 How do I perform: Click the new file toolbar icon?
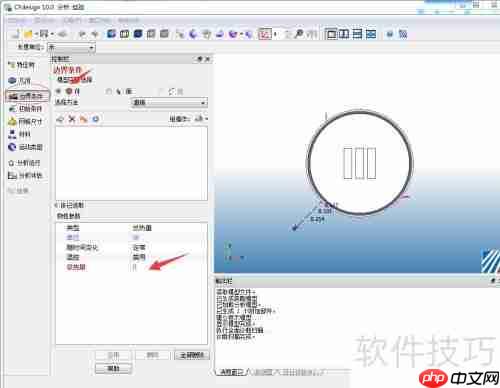point(16,34)
